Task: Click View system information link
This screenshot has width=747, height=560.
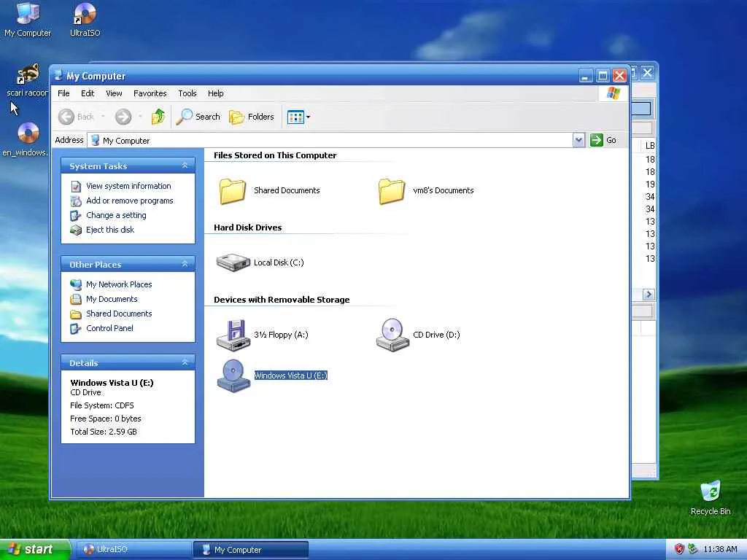Action: [128, 186]
